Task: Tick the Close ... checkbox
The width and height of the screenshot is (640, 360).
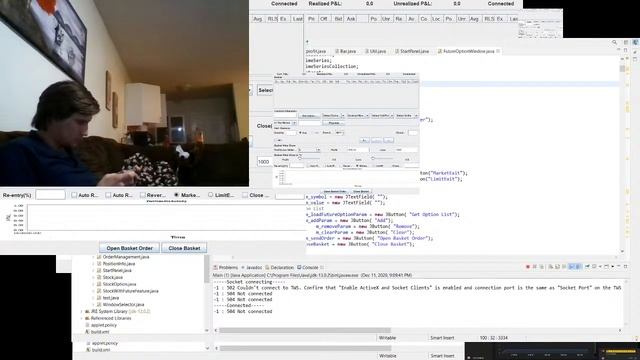Action: pyautogui.click(x=244, y=195)
